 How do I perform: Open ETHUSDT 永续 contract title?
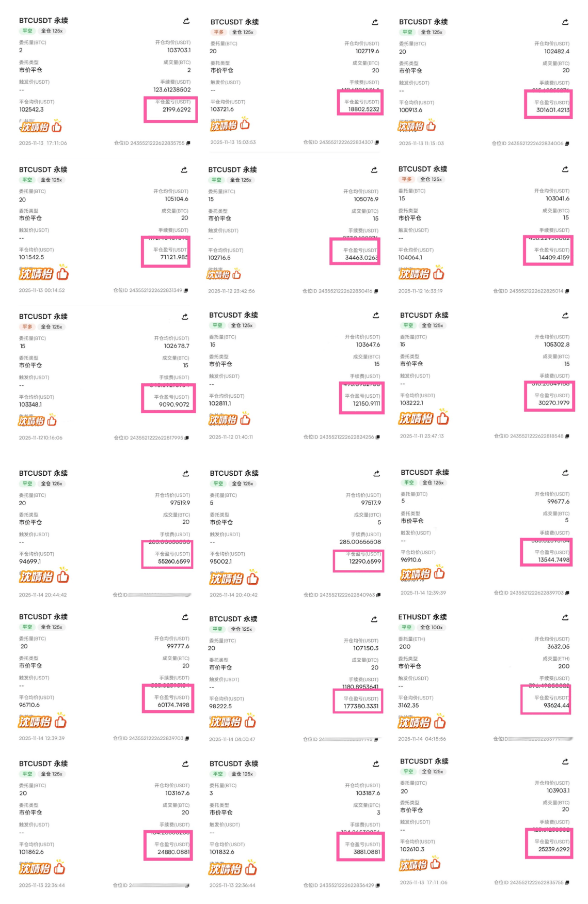pyautogui.click(x=422, y=617)
